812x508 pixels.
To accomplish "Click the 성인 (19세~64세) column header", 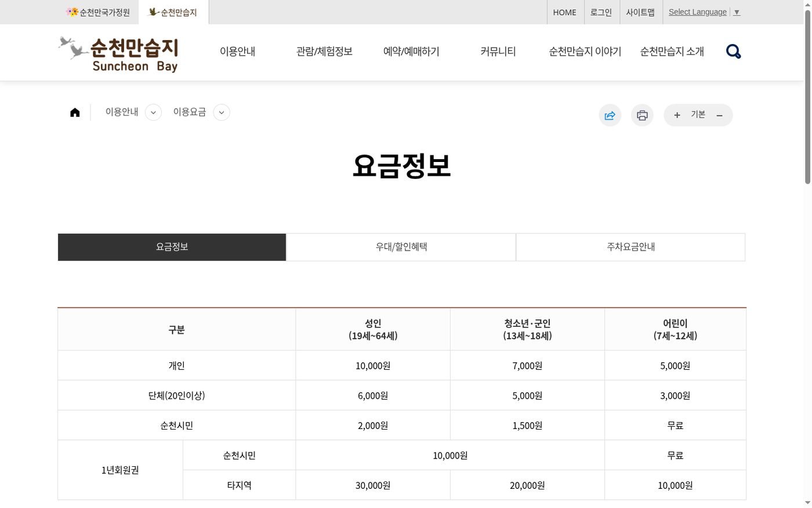I will click(373, 329).
